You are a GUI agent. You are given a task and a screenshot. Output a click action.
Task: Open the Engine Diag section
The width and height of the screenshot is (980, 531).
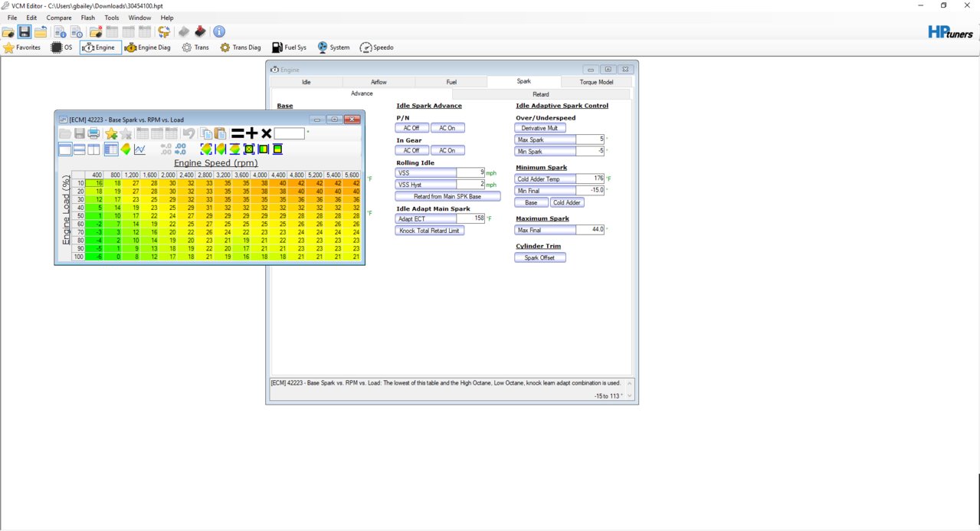pyautogui.click(x=148, y=48)
